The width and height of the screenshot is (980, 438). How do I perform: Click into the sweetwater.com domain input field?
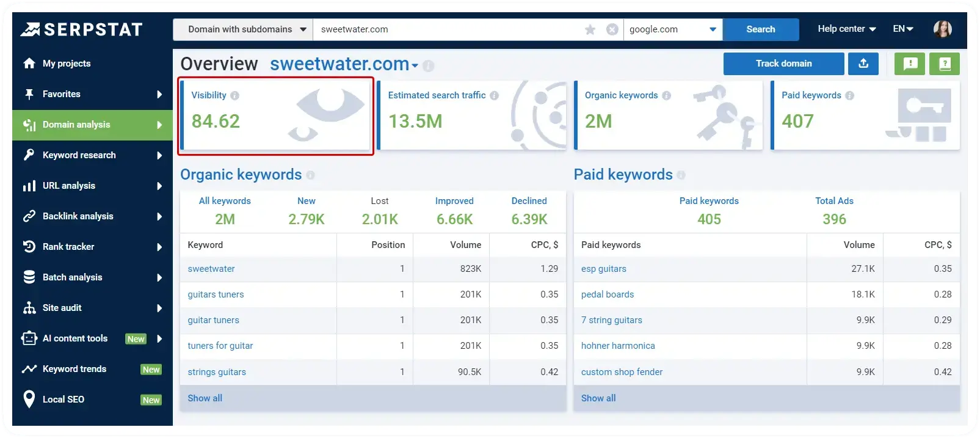[x=449, y=29]
